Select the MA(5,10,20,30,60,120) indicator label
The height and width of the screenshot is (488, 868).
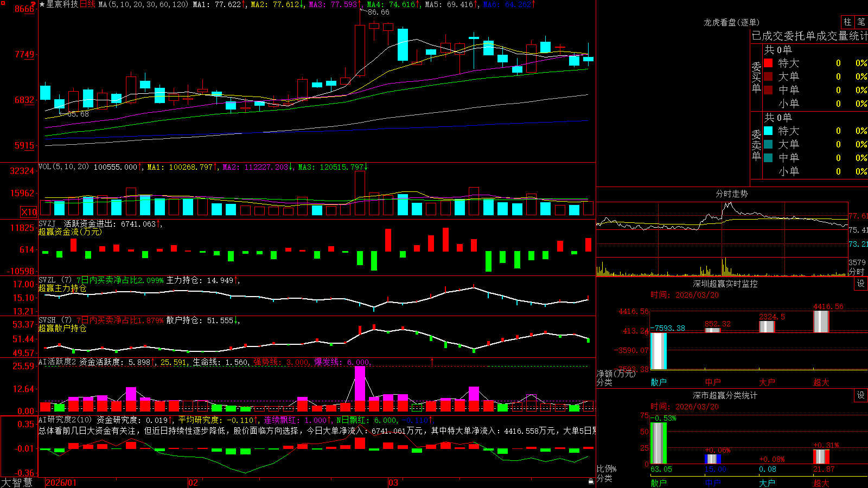point(143,4)
